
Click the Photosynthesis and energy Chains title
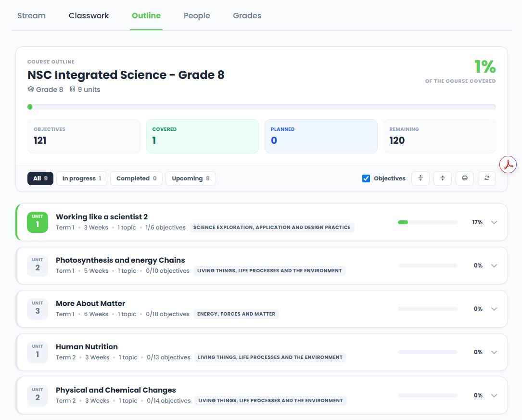point(120,260)
